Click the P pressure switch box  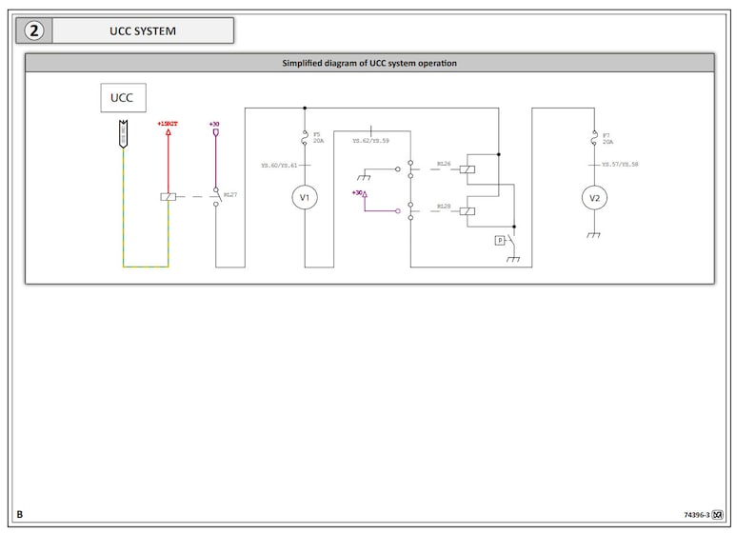click(500, 240)
